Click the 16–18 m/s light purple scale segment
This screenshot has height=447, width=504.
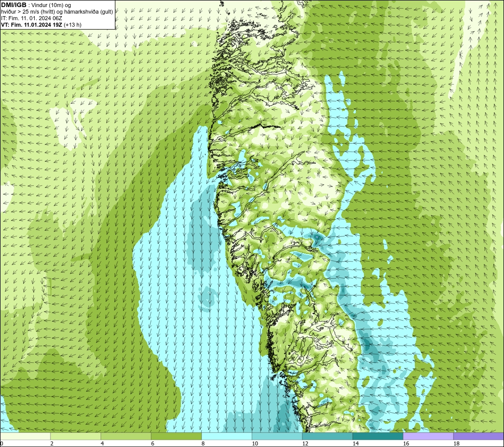428,436
